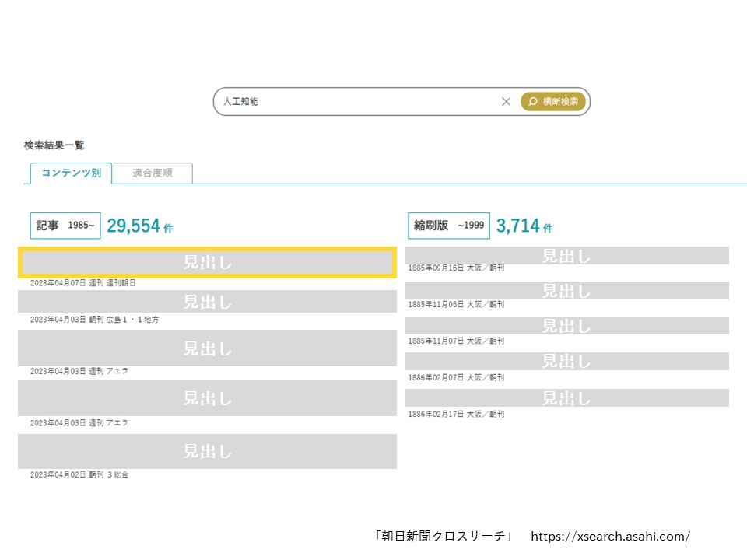Open the 縮刷版 headline dated 1885年11月07日
Image resolution: width=747 pixels, height=560 pixels.
[x=566, y=326]
